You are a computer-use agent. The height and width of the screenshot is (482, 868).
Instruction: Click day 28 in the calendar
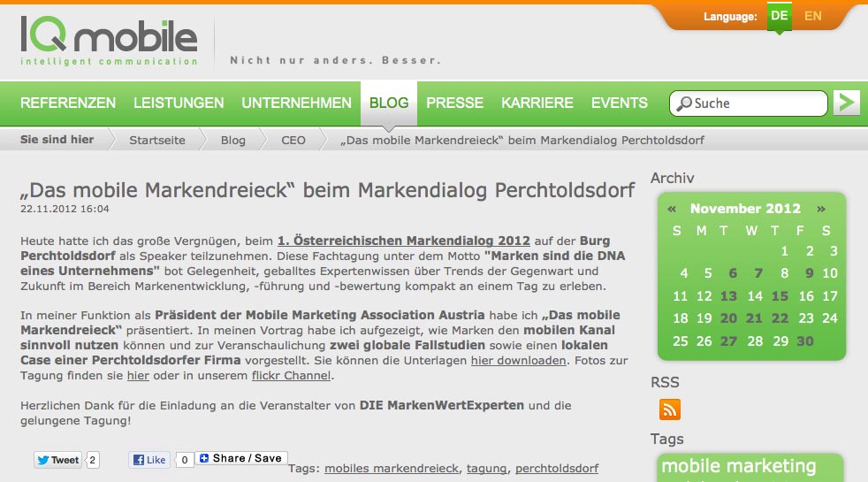[755, 341]
